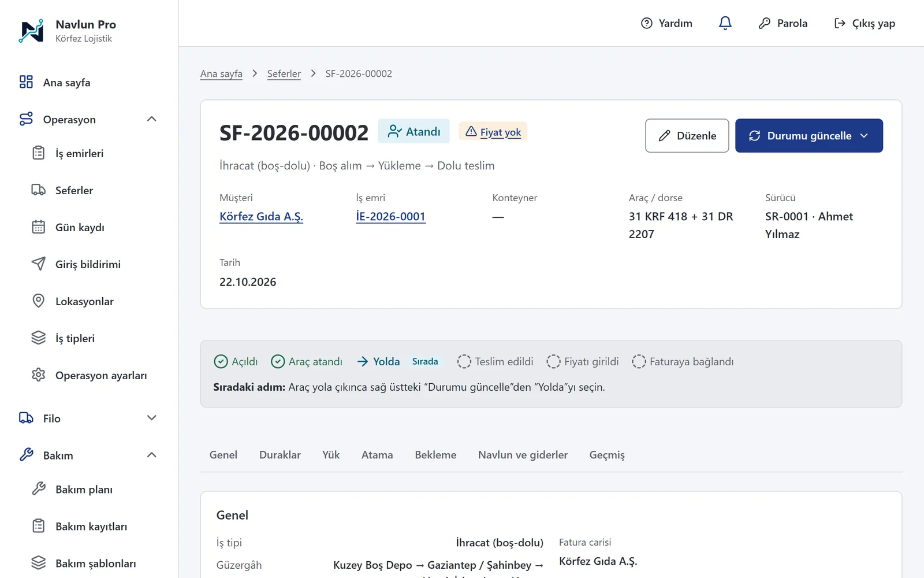
Task: Expand the Filo menu section
Action: coord(152,418)
